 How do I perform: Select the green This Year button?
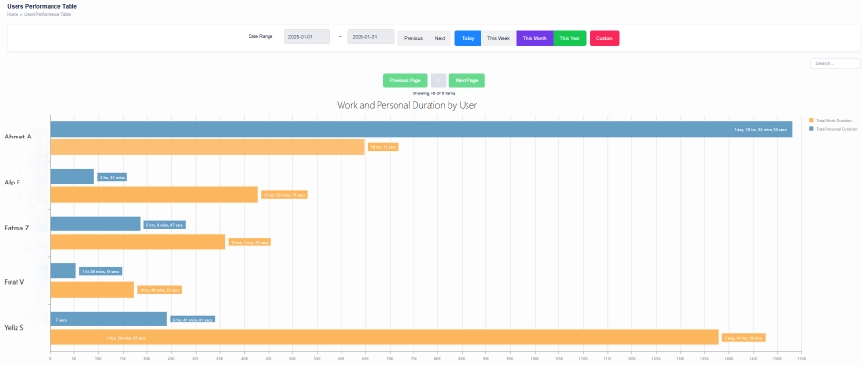pos(570,38)
